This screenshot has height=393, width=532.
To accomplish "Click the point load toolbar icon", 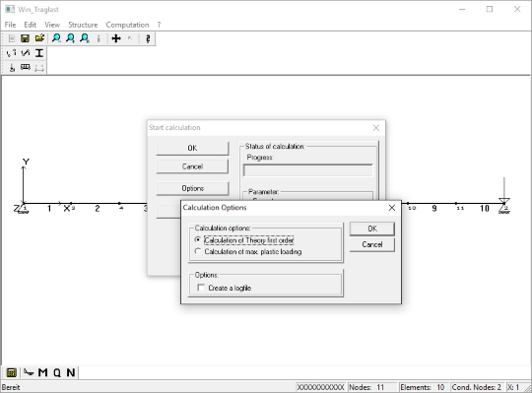I will click(12, 68).
